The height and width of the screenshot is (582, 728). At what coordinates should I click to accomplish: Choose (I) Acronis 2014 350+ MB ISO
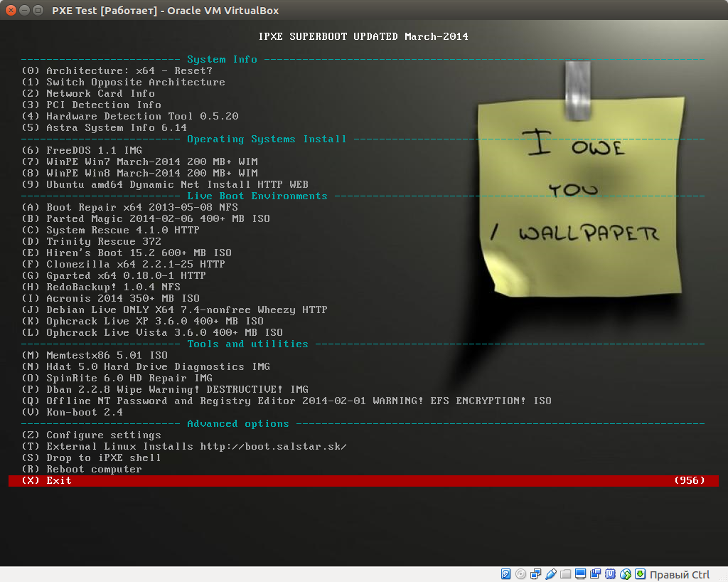110,298
